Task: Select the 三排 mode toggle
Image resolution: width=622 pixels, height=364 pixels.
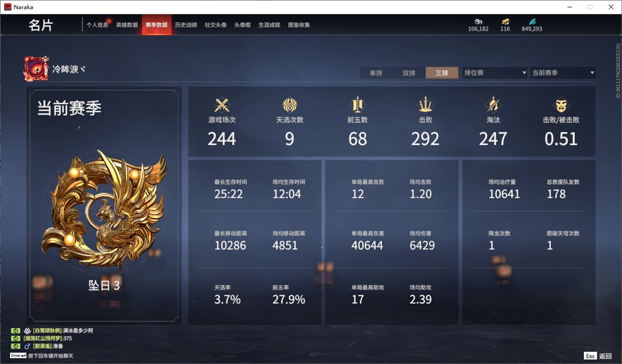Action: (x=442, y=73)
